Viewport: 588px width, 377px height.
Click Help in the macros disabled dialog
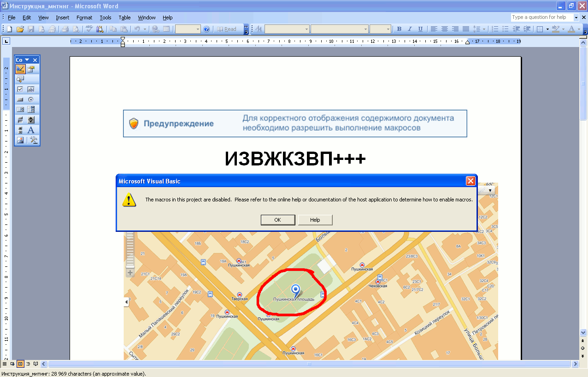315,220
